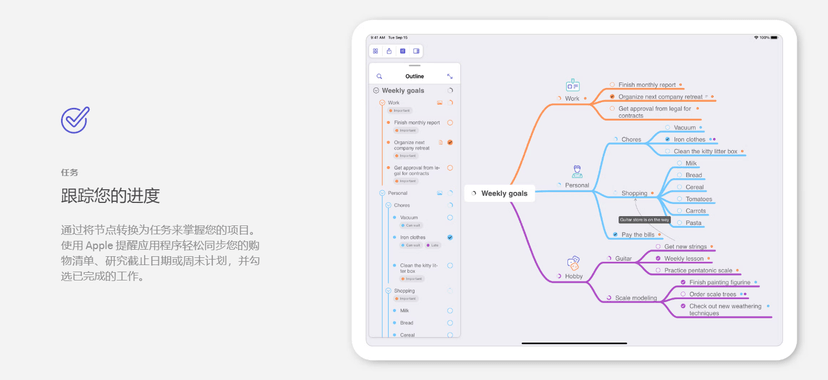Click progress pie left of Scale modeling node
This screenshot has width=828, height=380.
click(609, 298)
